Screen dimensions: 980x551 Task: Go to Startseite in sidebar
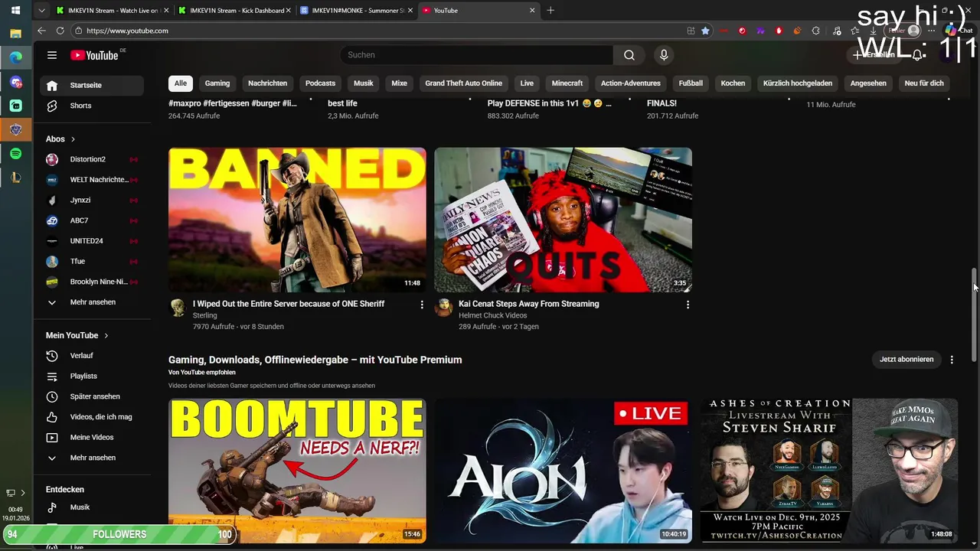point(92,85)
